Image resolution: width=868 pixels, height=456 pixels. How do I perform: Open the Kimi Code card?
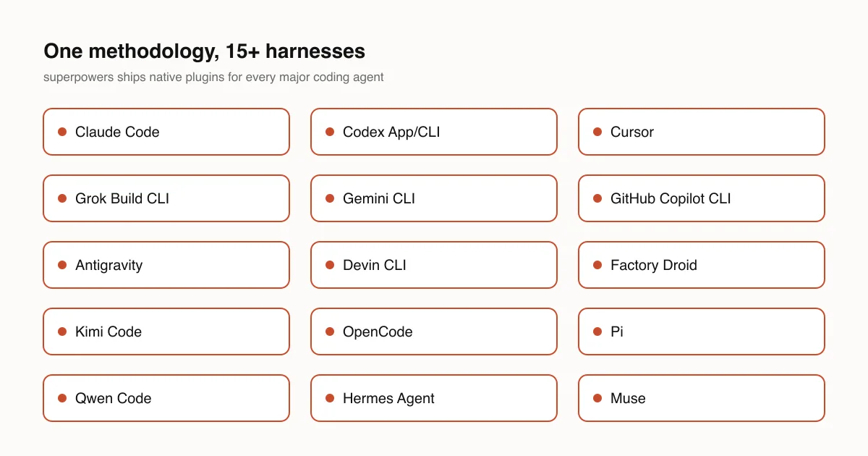(166, 332)
